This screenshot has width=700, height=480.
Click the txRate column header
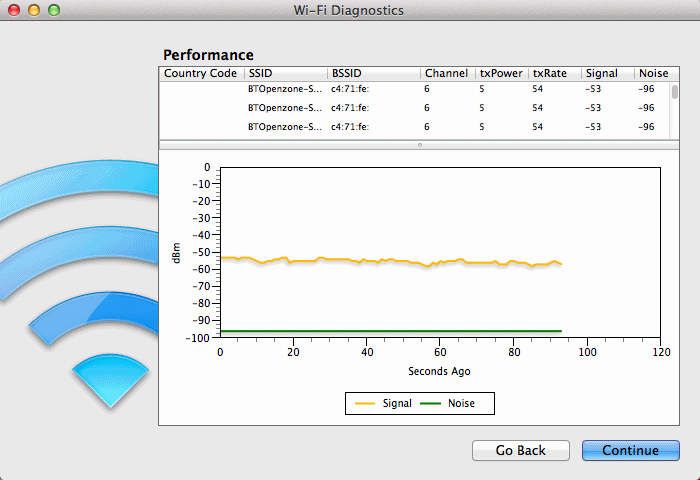pos(554,73)
